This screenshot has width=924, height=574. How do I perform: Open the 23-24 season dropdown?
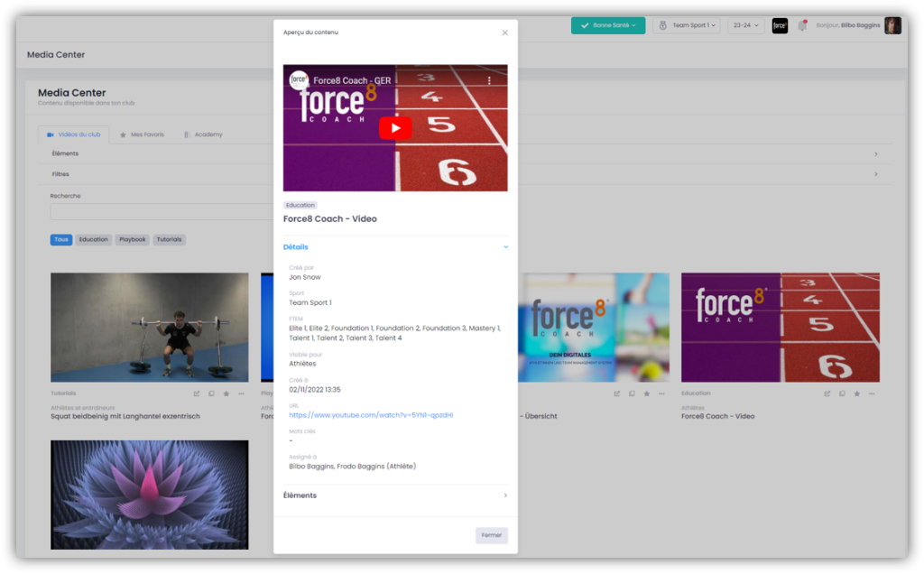point(745,25)
